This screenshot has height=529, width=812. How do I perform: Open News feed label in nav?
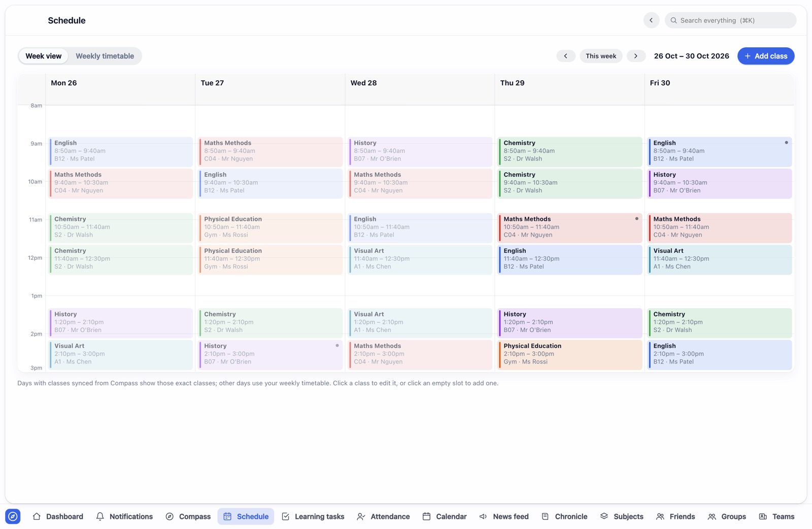[x=511, y=516]
